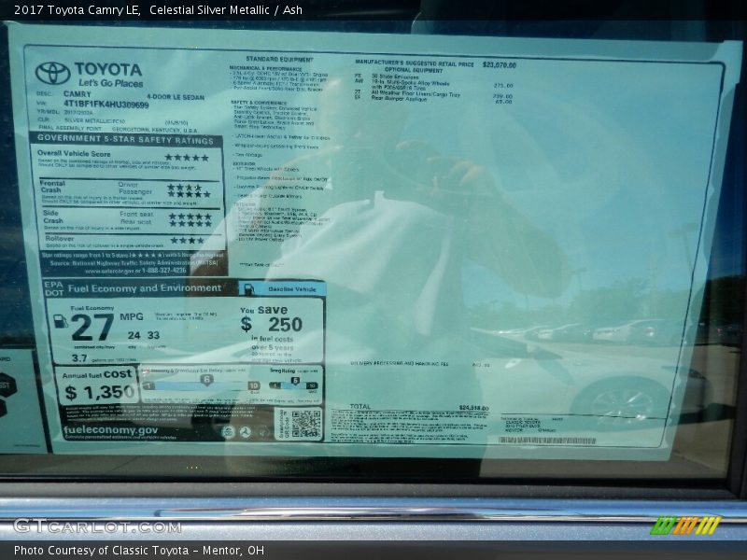747x560 pixels.
Task: Click the colorful striped logo in bottom corner
Action: point(685,525)
